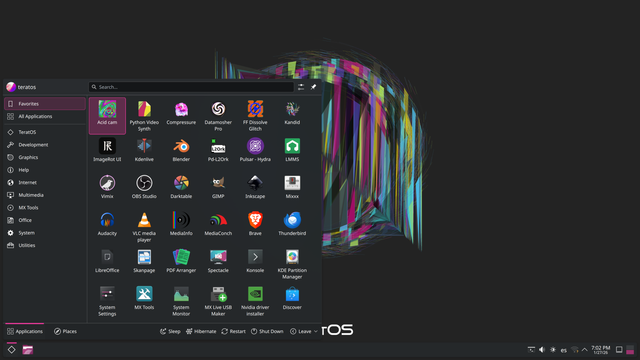
Task: Open MX Tools category in sidebar
Action: (x=45, y=207)
